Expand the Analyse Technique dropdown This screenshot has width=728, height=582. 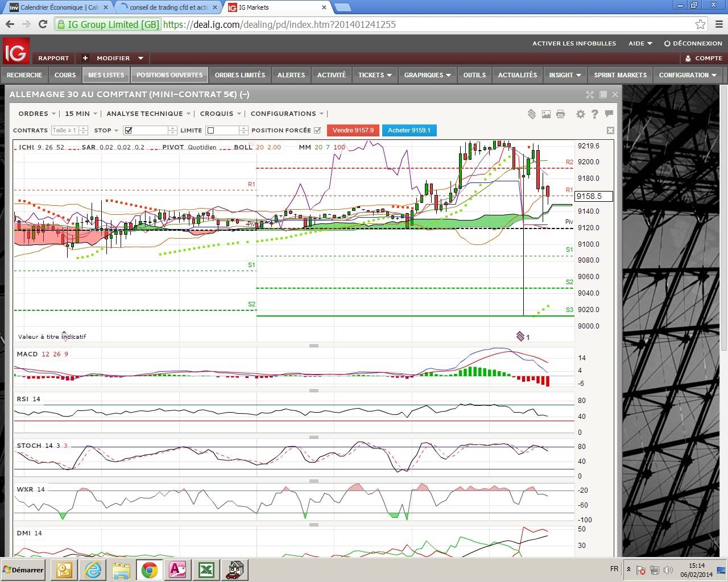click(x=148, y=114)
